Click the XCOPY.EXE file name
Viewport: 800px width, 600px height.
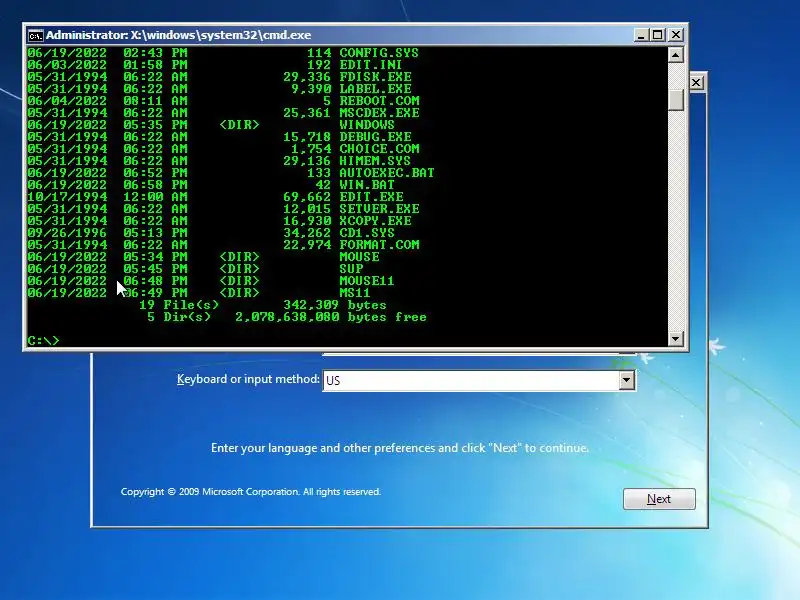pos(375,221)
